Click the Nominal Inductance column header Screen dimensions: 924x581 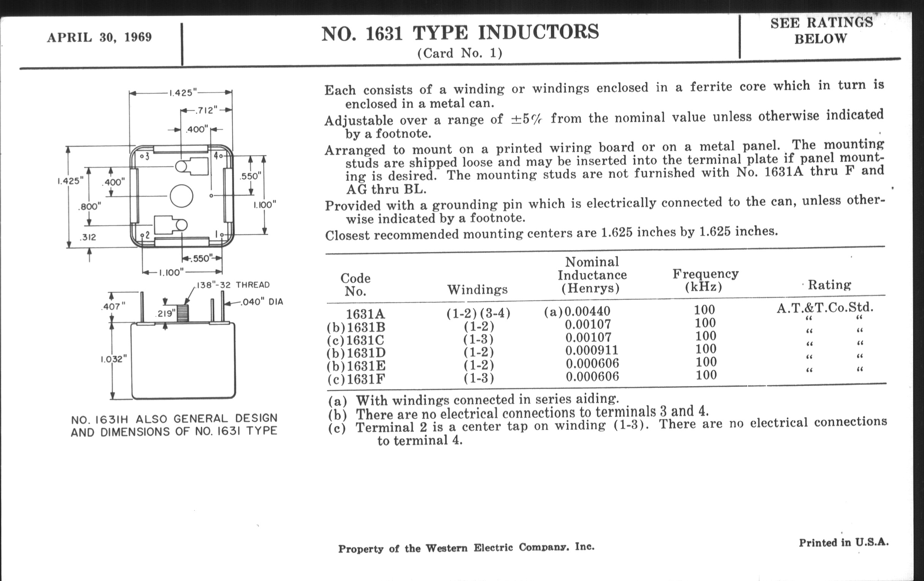coord(592,275)
